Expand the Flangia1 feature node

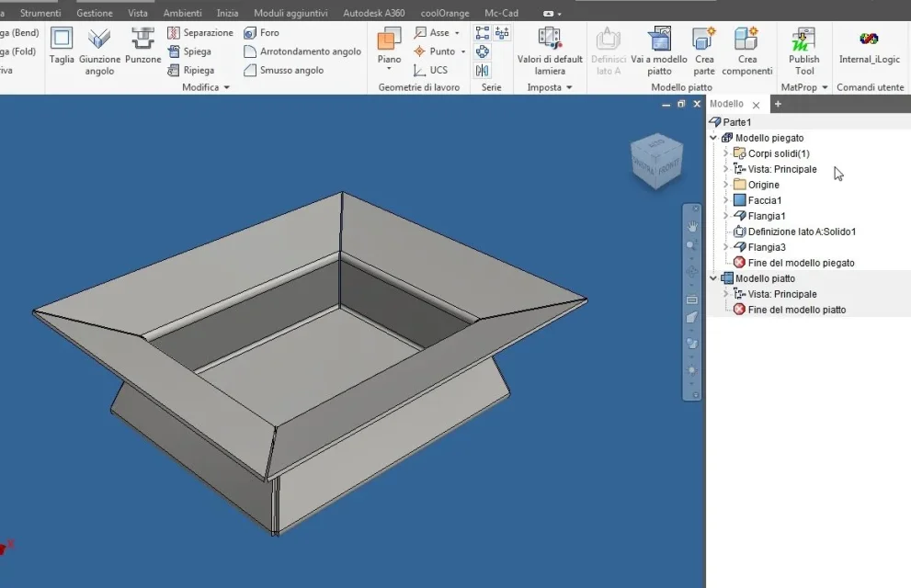click(725, 216)
